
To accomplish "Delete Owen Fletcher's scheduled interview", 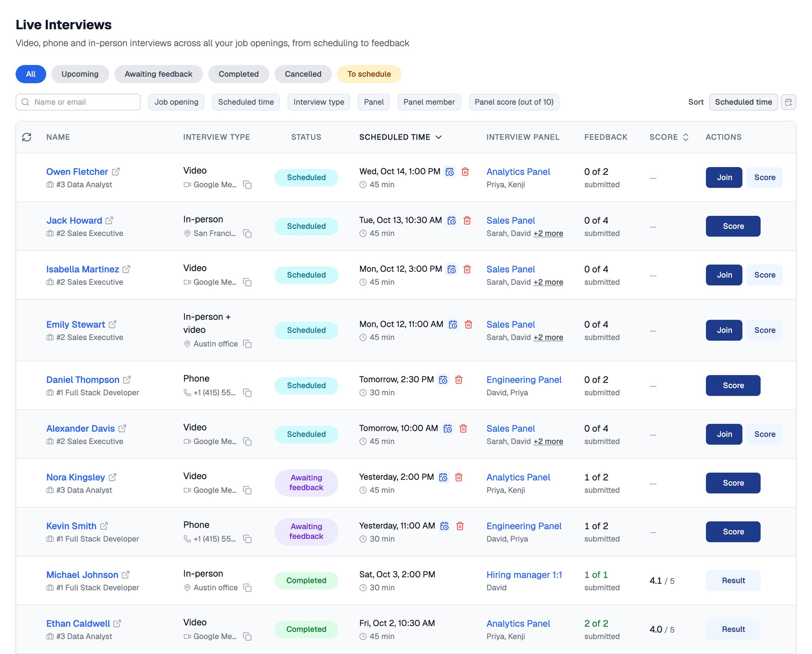I will click(x=465, y=172).
